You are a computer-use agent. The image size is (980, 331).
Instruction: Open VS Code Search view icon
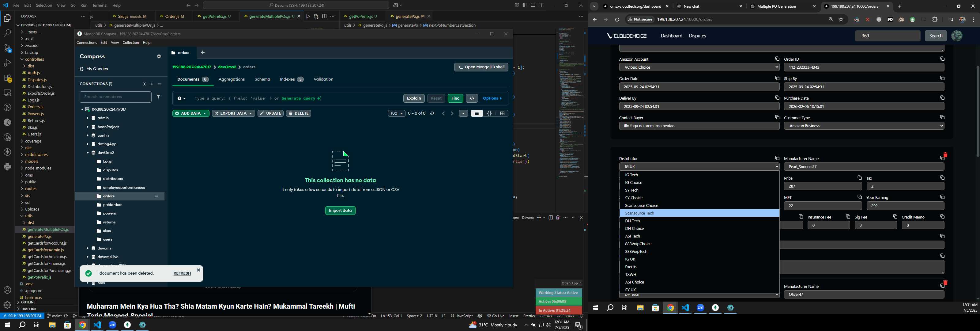tap(7, 33)
